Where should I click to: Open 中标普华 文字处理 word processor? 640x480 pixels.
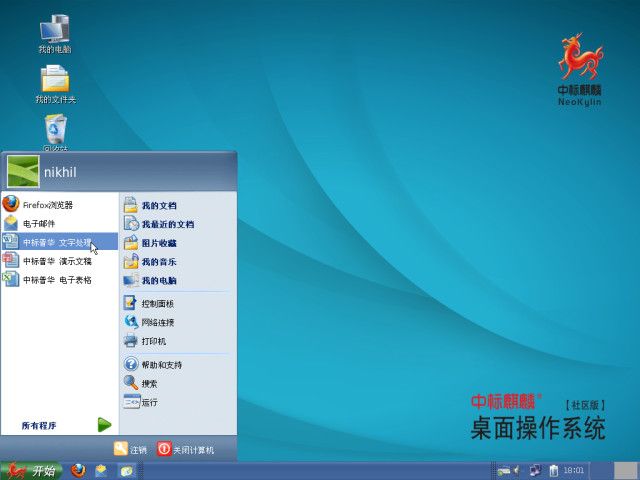(56, 242)
